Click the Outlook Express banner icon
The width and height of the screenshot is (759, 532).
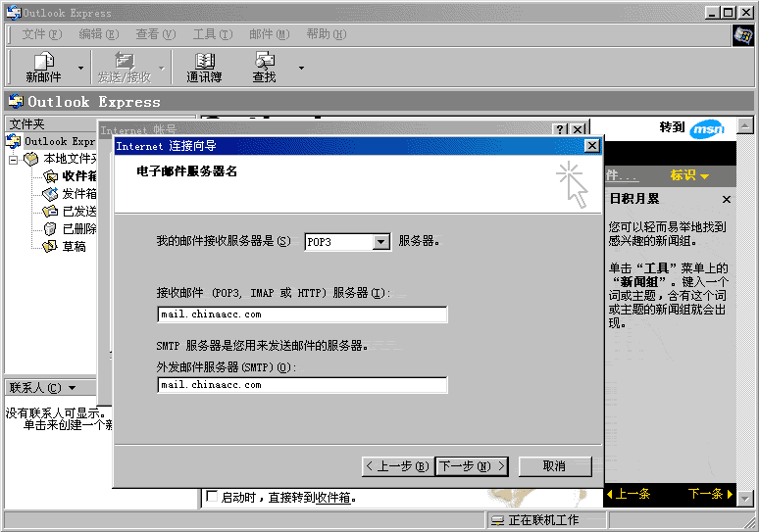coord(16,102)
